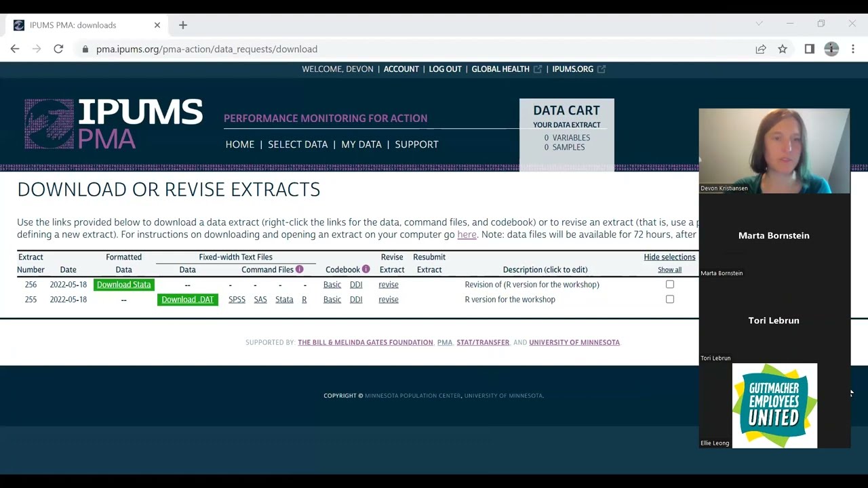The height and width of the screenshot is (488, 868).
Task: Share this page via address bar icon
Action: [x=761, y=49]
